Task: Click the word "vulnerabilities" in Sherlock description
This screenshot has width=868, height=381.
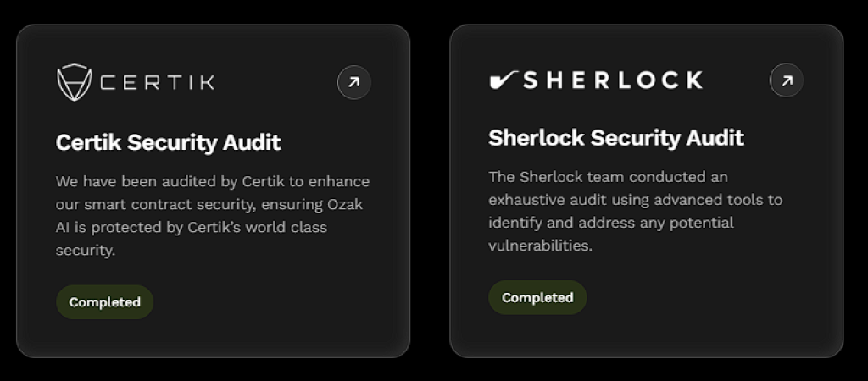Action: pos(539,246)
